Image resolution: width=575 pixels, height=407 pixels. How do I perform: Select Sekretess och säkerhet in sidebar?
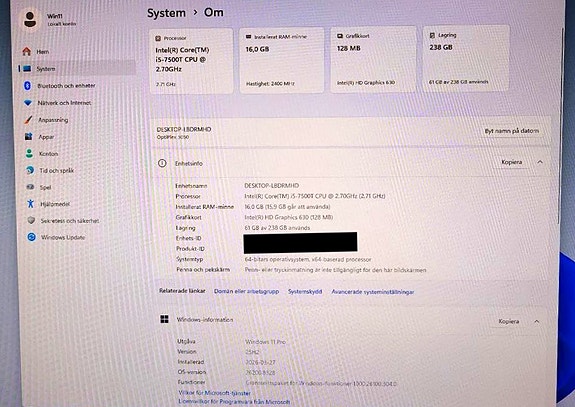pyautogui.click(x=70, y=221)
